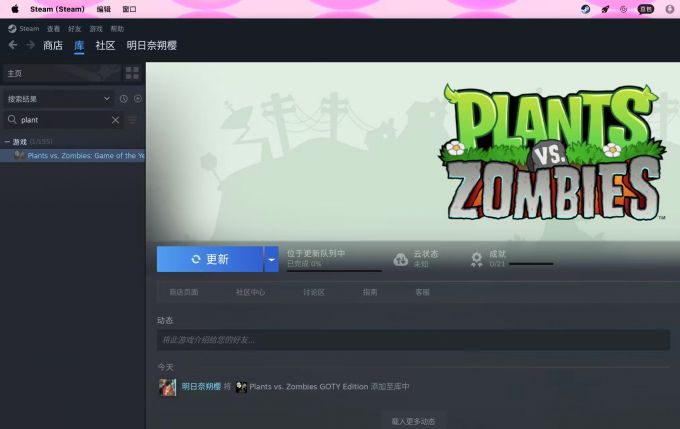
Task: Open the 游戏 menu in the top bar
Action: [96, 29]
